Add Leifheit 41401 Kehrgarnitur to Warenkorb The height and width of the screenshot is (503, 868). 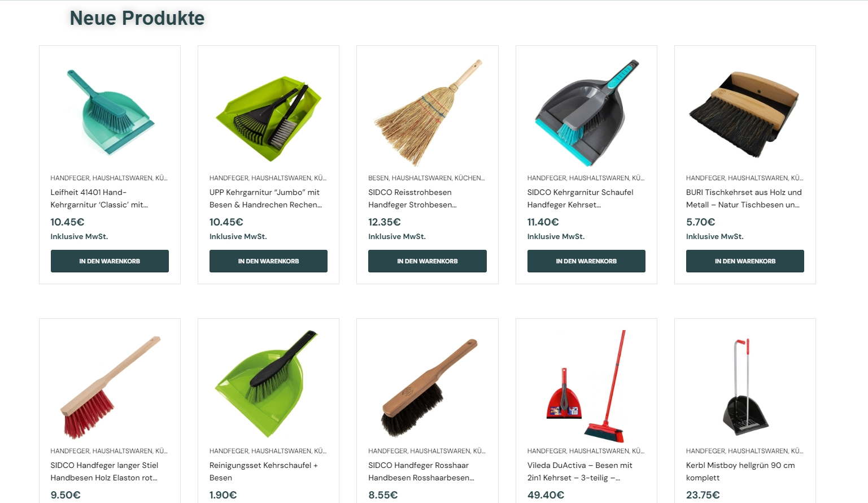click(110, 261)
